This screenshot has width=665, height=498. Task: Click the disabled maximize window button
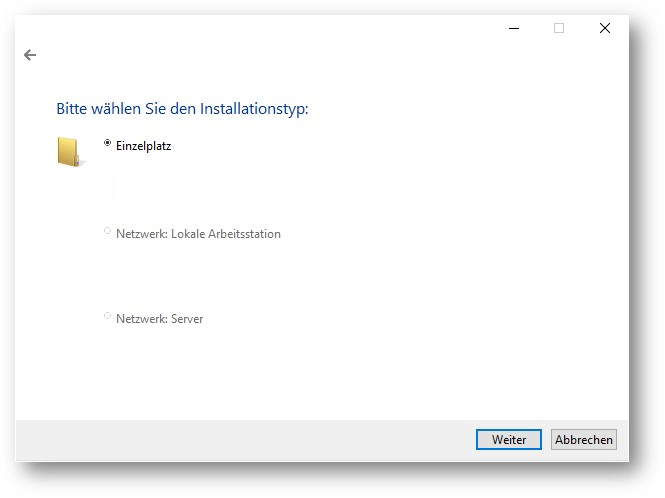(x=559, y=28)
